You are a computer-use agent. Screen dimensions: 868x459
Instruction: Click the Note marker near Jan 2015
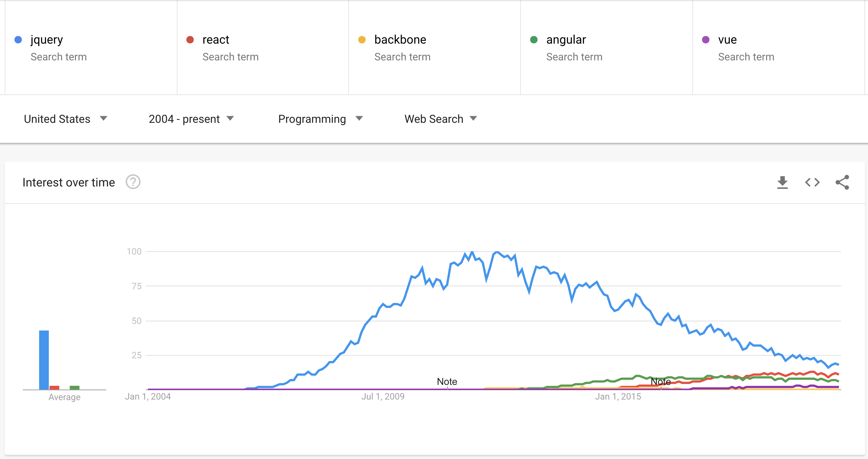click(660, 382)
